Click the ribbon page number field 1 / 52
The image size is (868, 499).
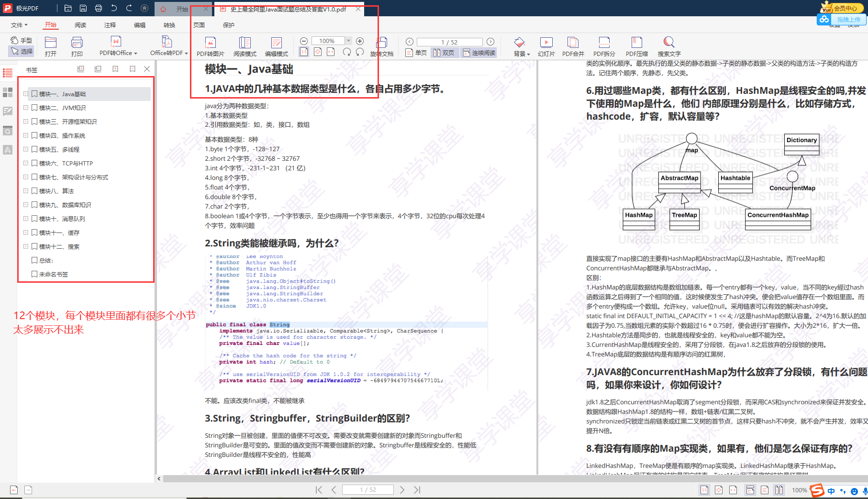coord(449,42)
